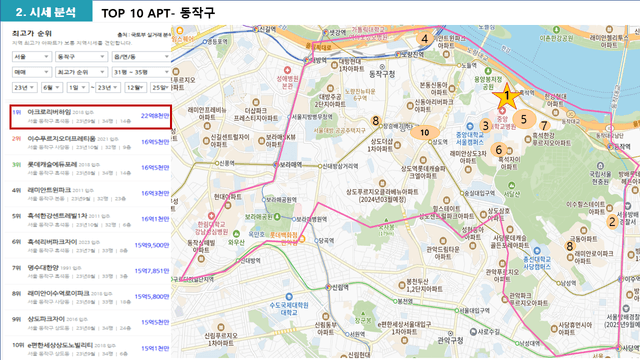Click the 중앙대학교 서울캠퍼스 school icon
640x360 pixels.
(x=470, y=126)
